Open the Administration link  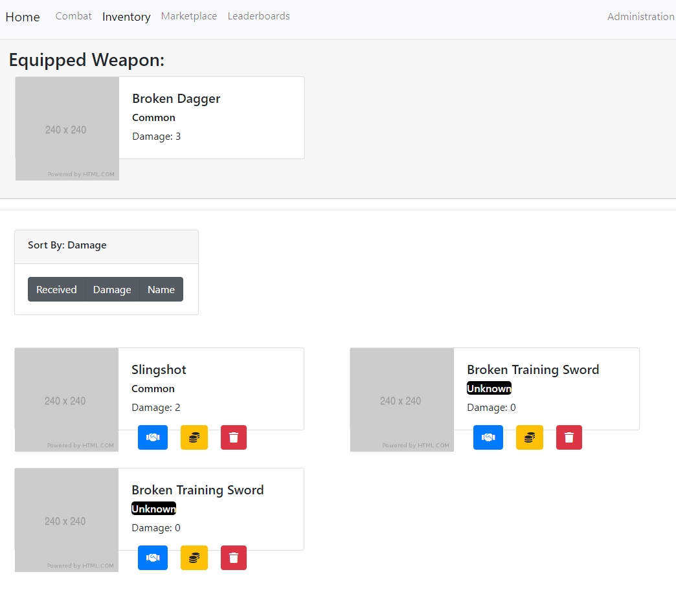[x=640, y=17]
